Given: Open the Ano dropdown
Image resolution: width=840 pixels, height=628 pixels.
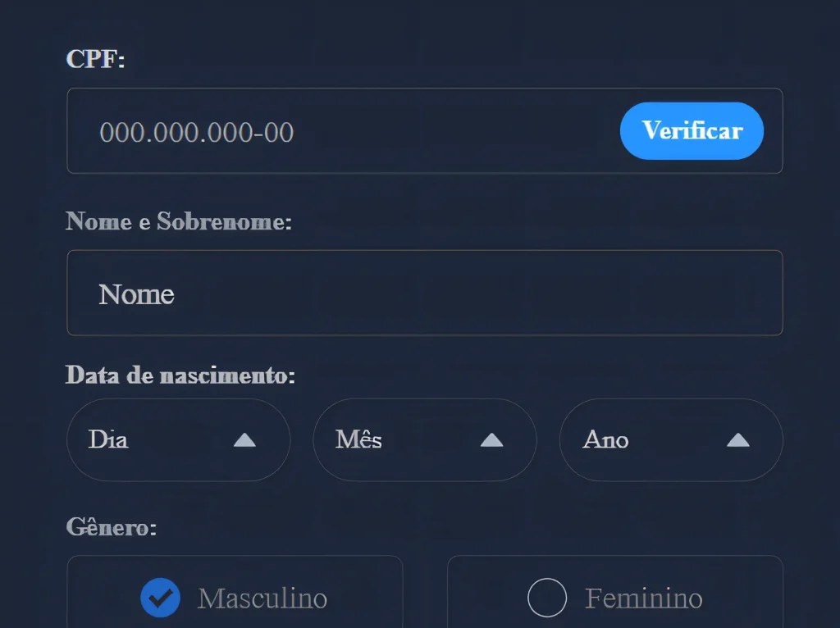Looking at the screenshot, I should tap(671, 439).
